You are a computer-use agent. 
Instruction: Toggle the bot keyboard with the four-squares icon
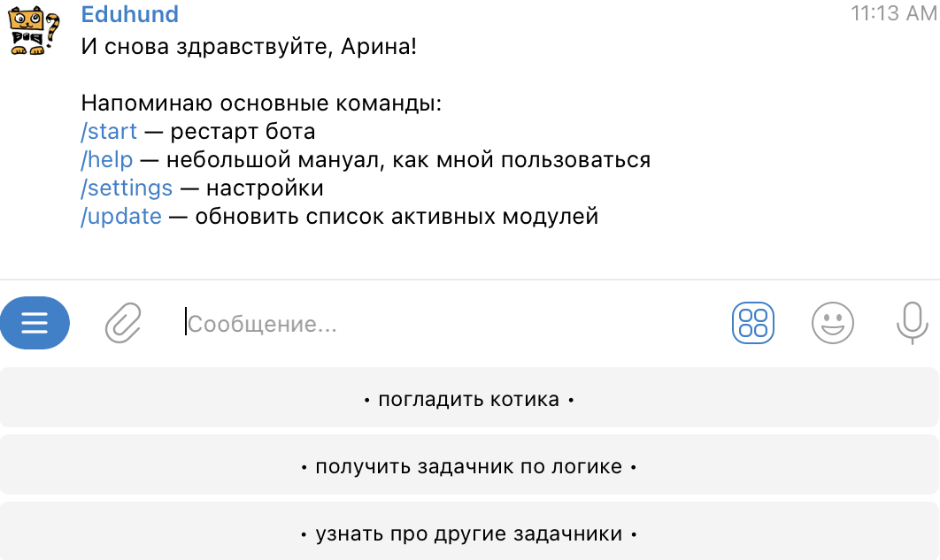[752, 323]
